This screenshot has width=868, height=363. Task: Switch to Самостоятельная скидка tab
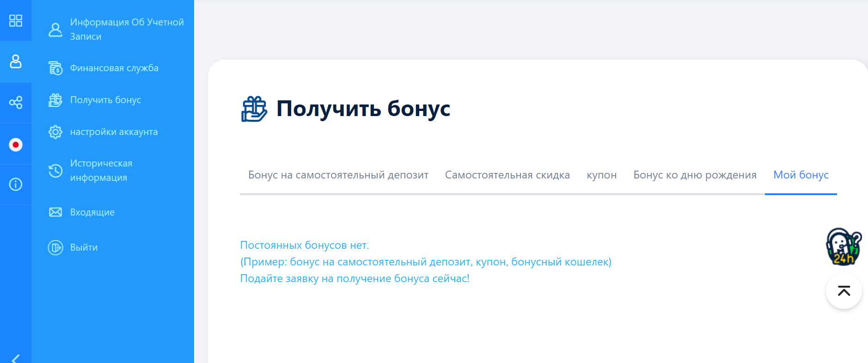point(507,175)
